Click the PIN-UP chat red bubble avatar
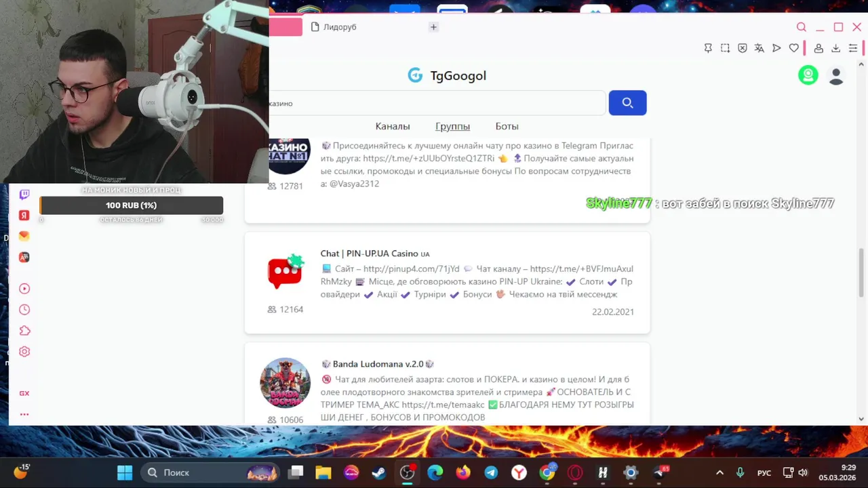The height and width of the screenshot is (488, 868). 285,272
